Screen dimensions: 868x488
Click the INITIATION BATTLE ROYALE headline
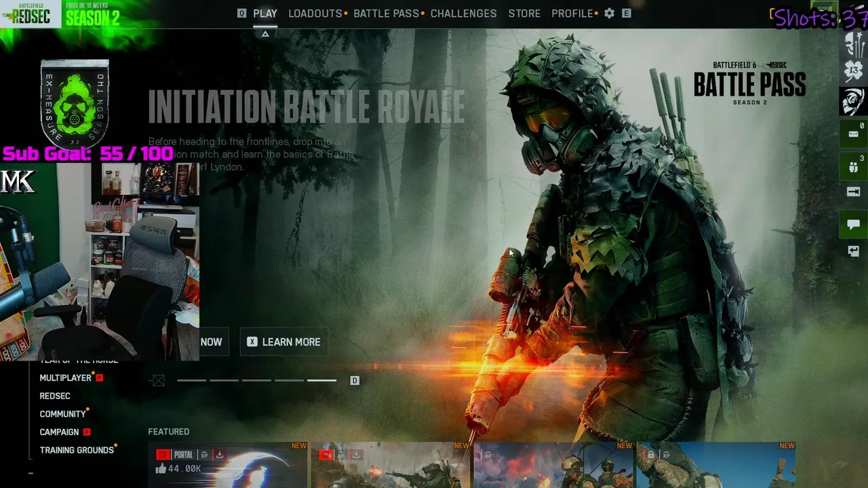(x=307, y=107)
